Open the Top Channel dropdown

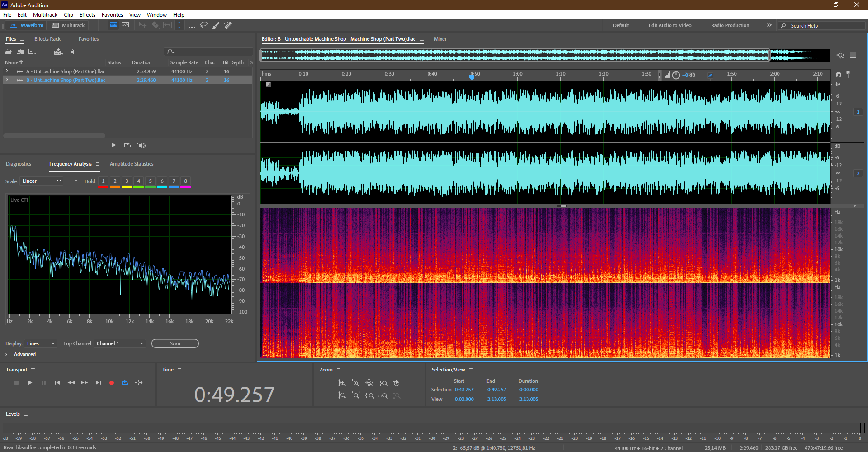120,343
